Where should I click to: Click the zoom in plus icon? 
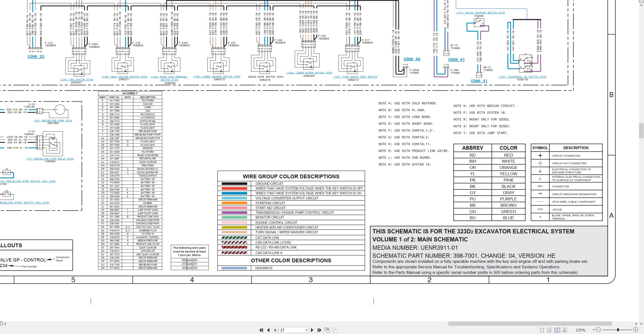pos(635,330)
